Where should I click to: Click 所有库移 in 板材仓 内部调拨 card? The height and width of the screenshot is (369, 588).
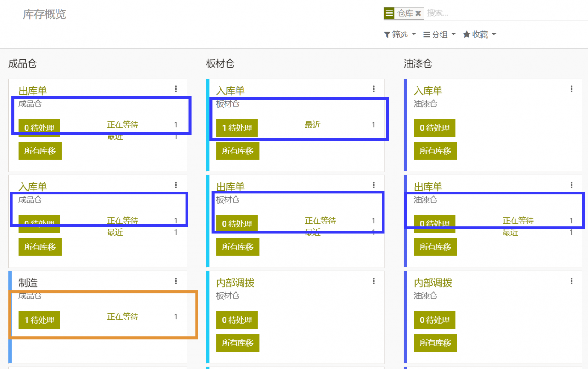[237, 343]
